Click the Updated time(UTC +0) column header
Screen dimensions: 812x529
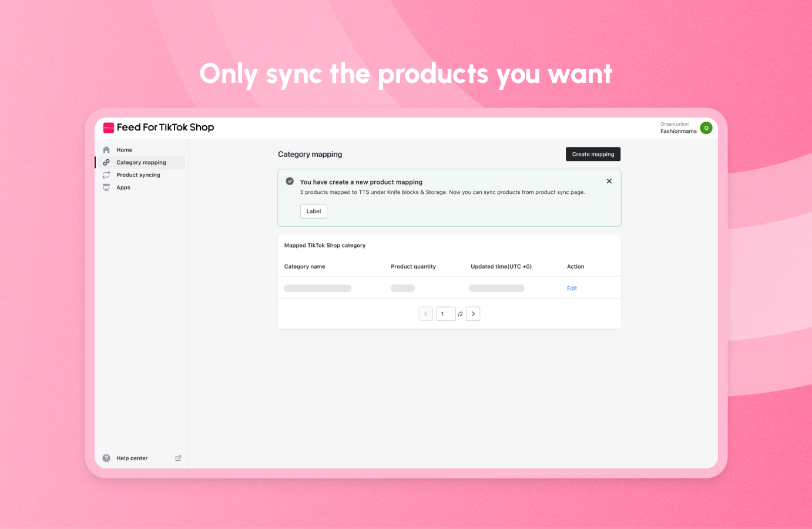(501, 267)
